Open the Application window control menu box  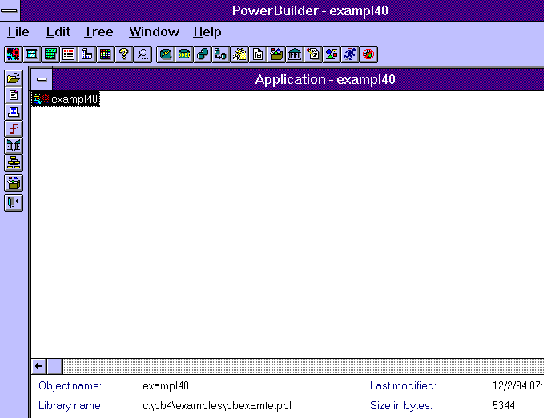coord(42,79)
